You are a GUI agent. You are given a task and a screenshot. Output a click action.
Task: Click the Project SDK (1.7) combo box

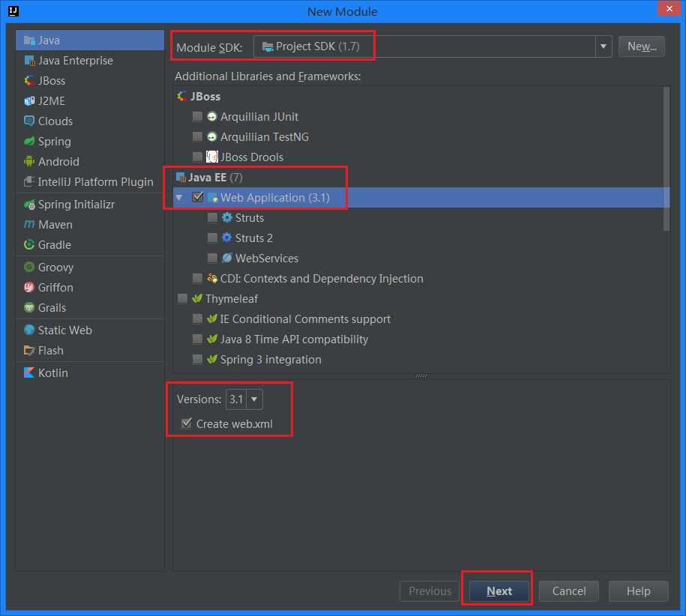point(433,46)
